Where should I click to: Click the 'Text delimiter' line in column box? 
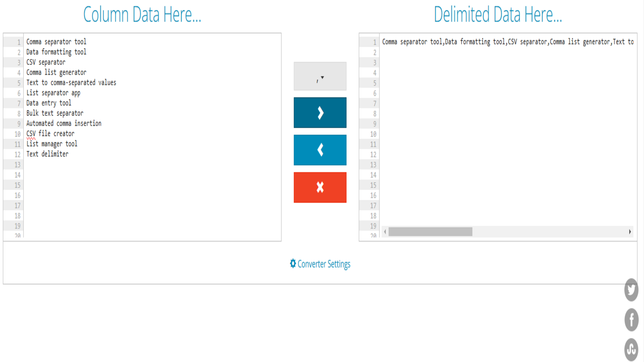[47, 154]
